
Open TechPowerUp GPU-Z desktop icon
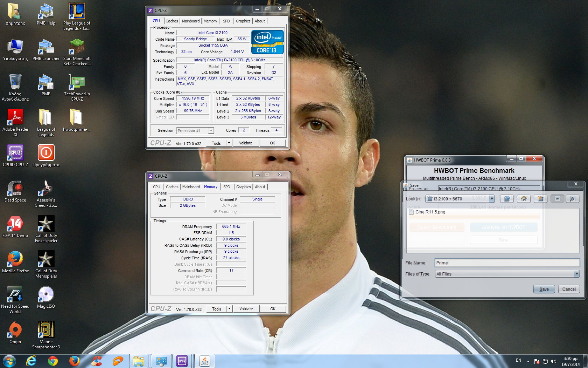[77, 88]
